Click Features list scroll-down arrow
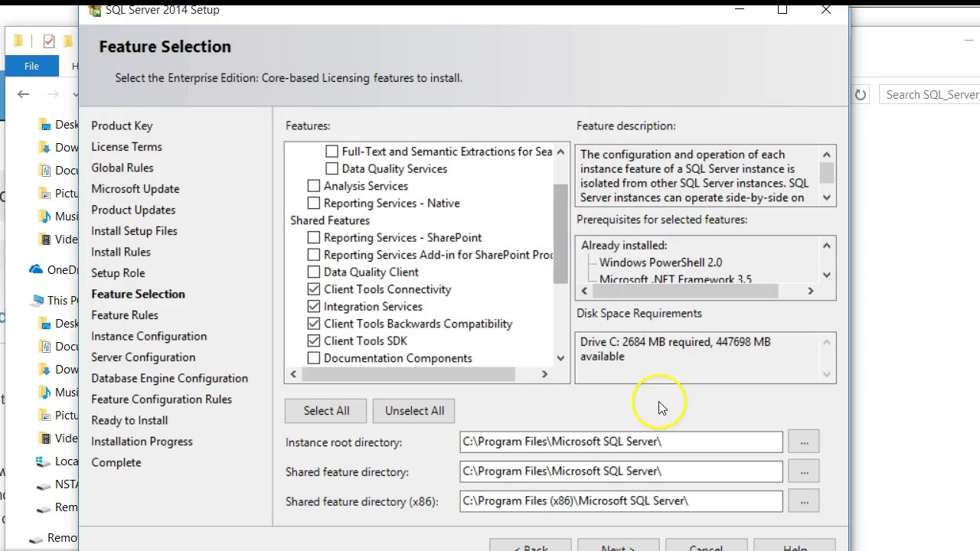This screenshot has width=980, height=551. tap(560, 358)
